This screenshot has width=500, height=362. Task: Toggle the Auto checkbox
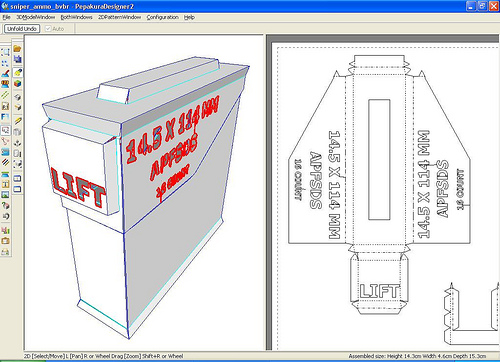click(x=48, y=29)
